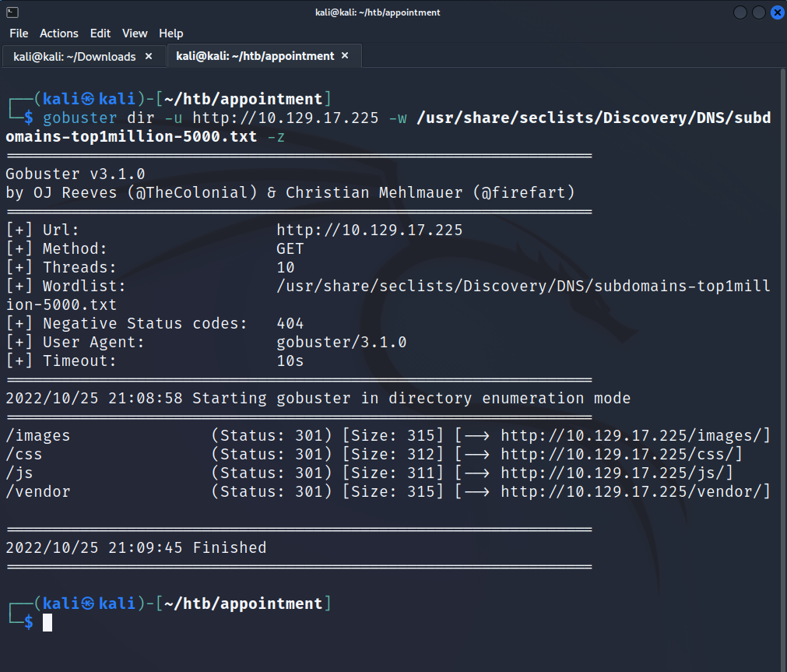Open the Help menu
Screen dimensions: 787x672
click(x=171, y=33)
